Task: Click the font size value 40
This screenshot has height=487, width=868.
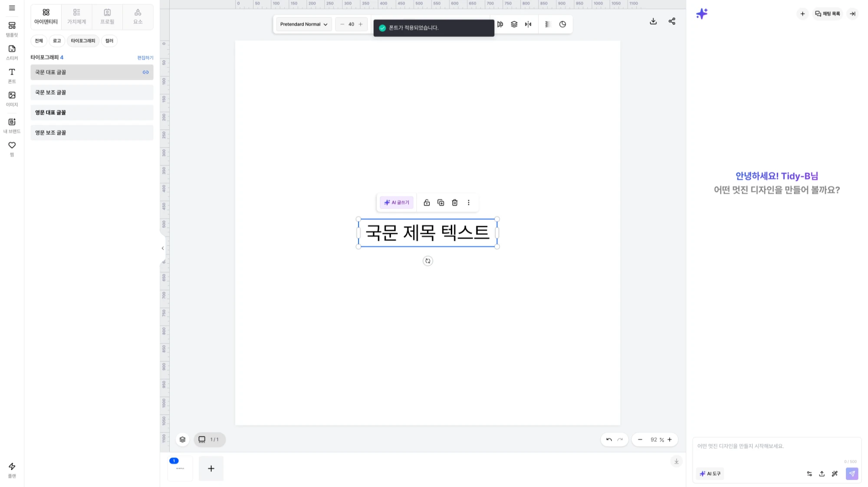Action: (352, 24)
